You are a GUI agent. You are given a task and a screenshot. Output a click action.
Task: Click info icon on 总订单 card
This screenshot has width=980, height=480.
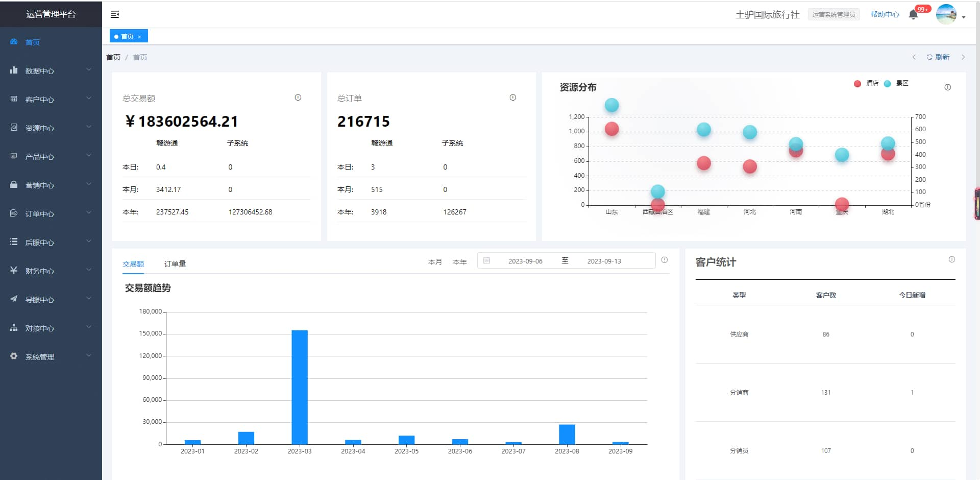[513, 98]
